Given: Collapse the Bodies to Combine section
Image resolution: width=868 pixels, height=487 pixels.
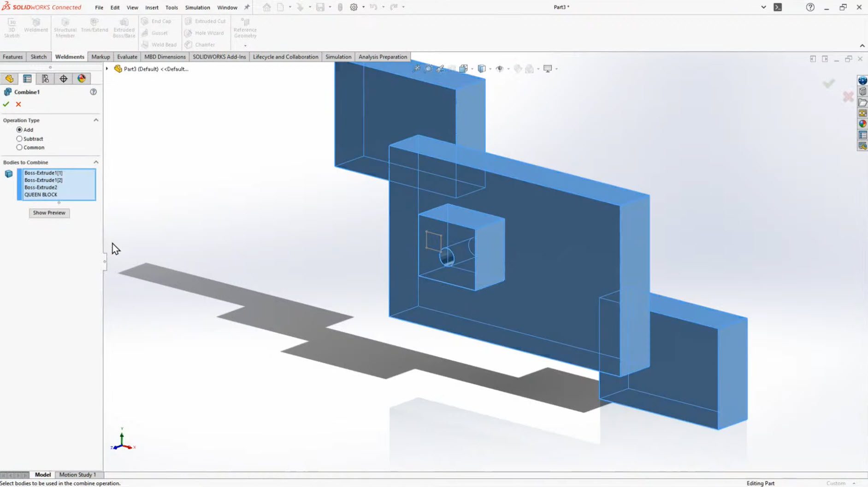Looking at the screenshot, I should tap(96, 162).
